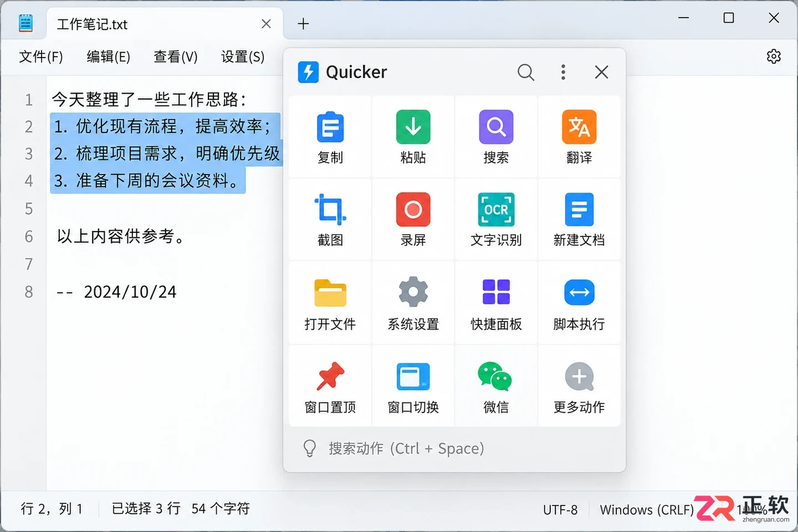Screen dimensions: 798x532
Task: Close the 工作笔记.txt tab
Action: pyautogui.click(x=266, y=24)
